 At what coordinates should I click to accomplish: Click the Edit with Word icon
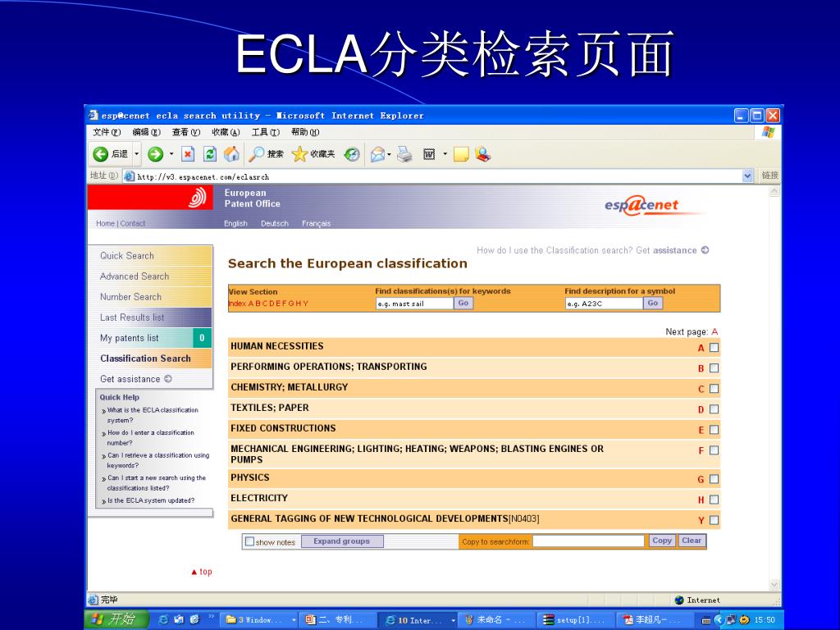click(x=429, y=154)
